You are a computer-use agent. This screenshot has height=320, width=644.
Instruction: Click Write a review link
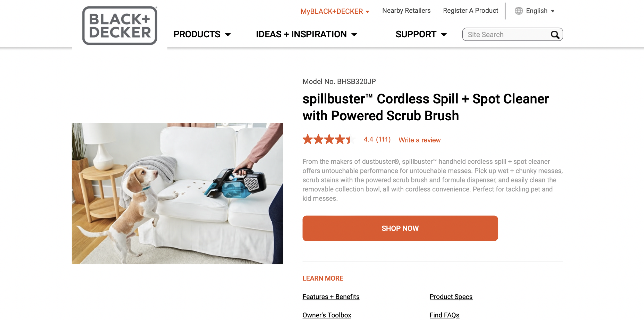(419, 140)
